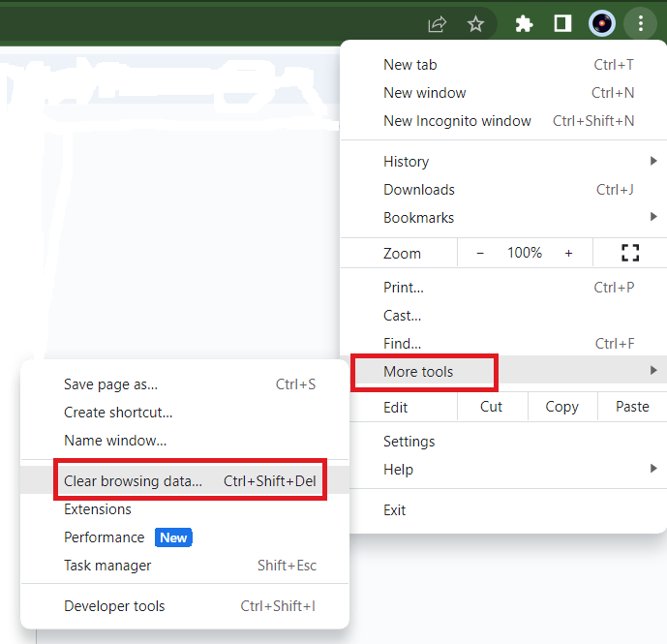This screenshot has height=644, width=667.
Task: Click the Copy button in Edit row
Action: [561, 407]
